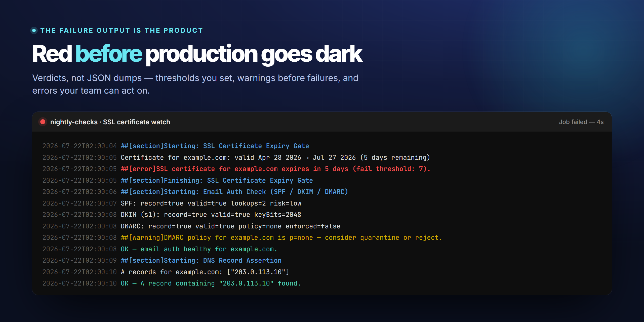The image size is (644, 322).
Task: Click the 'Job failed — 4s' status text
Action: click(581, 122)
